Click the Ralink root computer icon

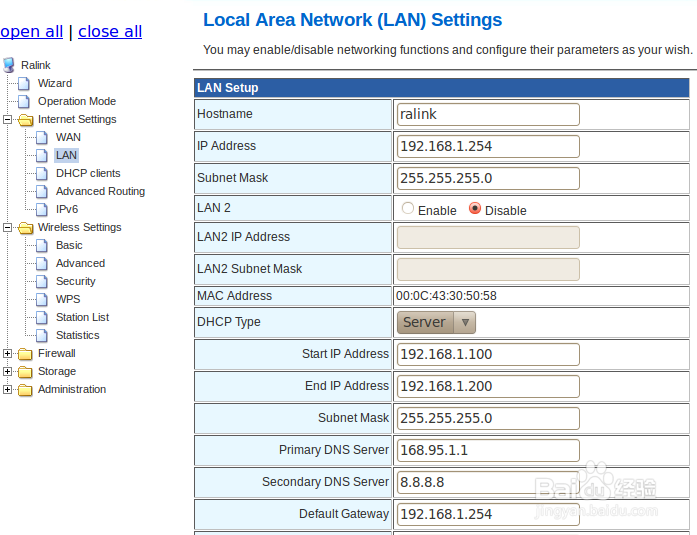point(9,65)
